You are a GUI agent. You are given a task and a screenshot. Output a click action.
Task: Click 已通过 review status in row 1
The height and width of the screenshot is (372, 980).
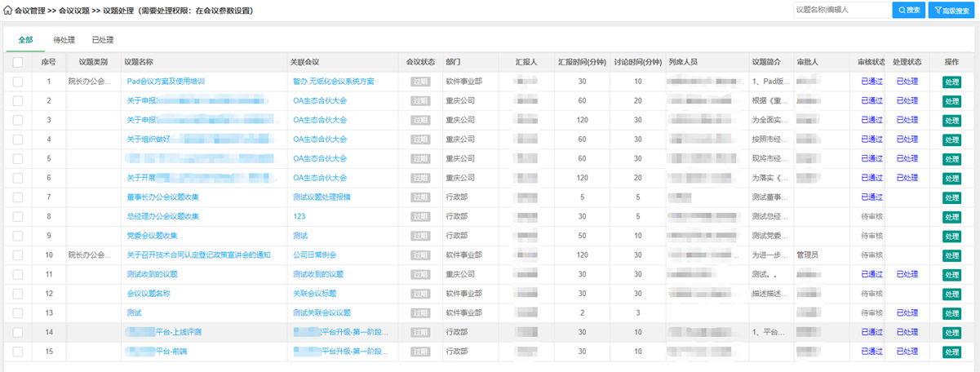pyautogui.click(x=871, y=82)
